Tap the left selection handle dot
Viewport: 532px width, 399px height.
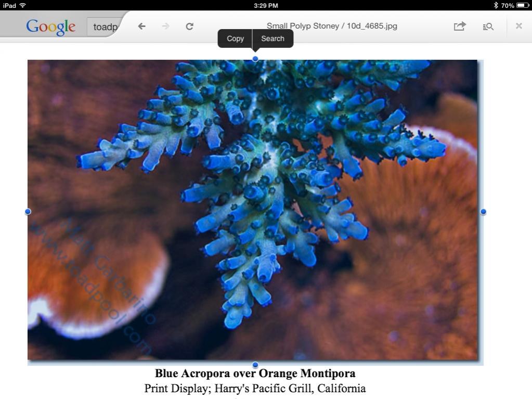click(28, 212)
